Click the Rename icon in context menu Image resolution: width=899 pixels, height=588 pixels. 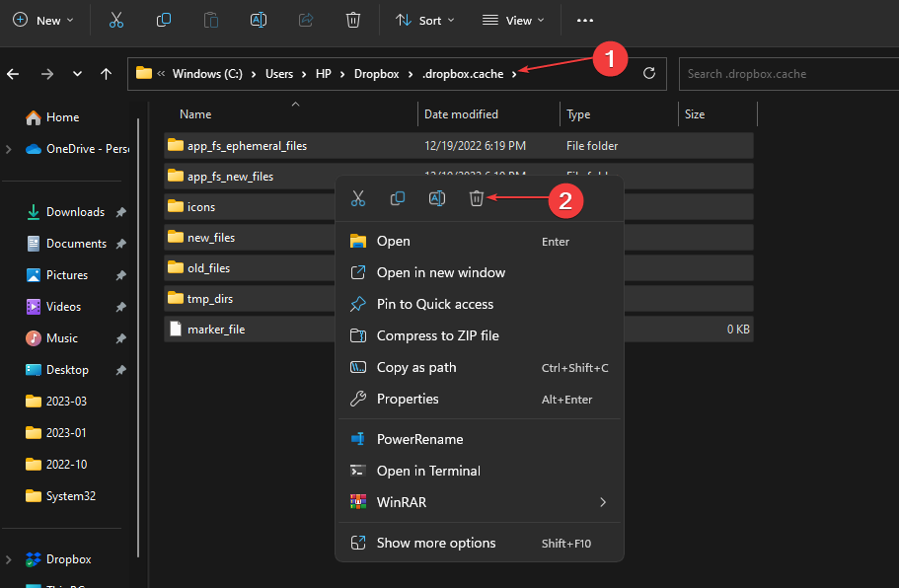(436, 199)
